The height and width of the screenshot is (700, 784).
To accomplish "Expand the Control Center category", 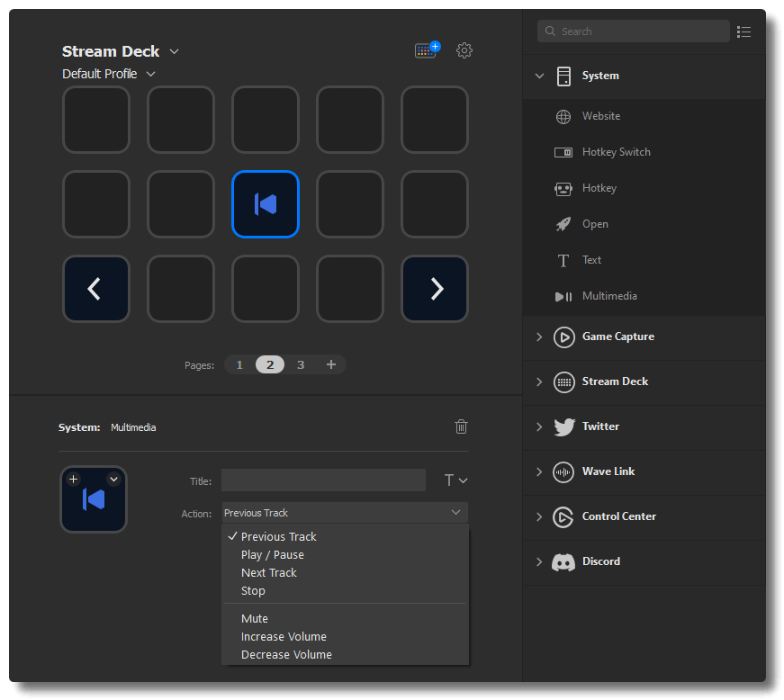I will (x=539, y=516).
